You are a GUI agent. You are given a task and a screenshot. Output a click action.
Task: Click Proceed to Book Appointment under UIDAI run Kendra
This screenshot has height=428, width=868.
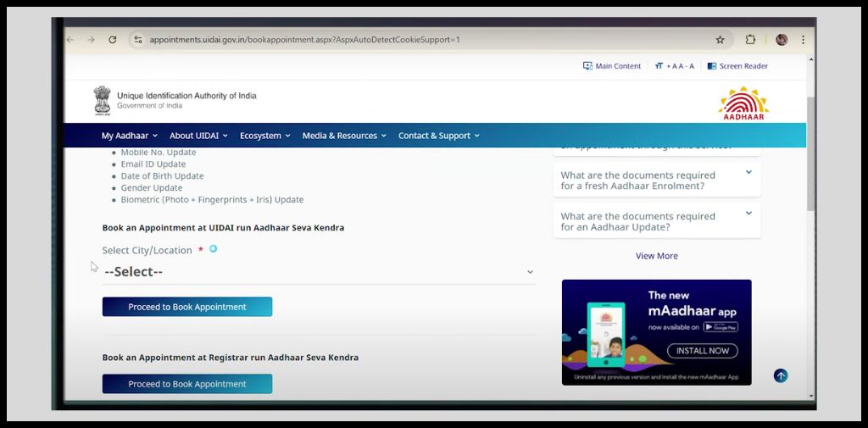click(187, 307)
